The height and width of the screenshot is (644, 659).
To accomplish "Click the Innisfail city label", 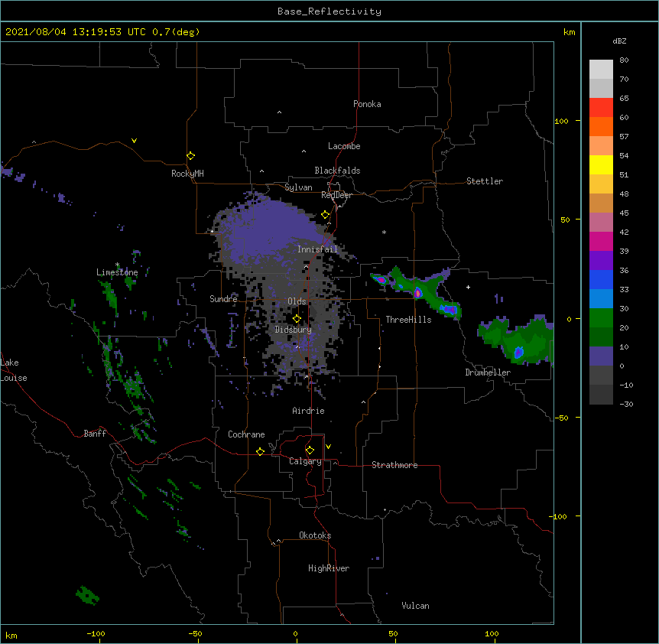I will (317, 249).
